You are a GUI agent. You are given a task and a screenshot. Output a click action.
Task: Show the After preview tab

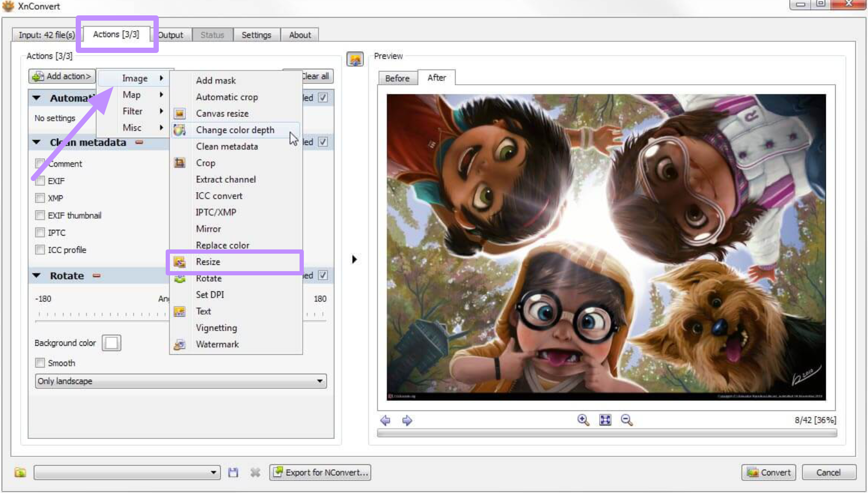point(437,77)
